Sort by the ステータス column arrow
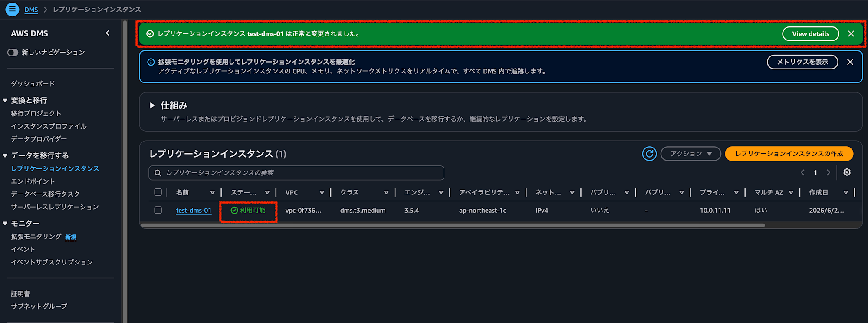 pos(267,192)
